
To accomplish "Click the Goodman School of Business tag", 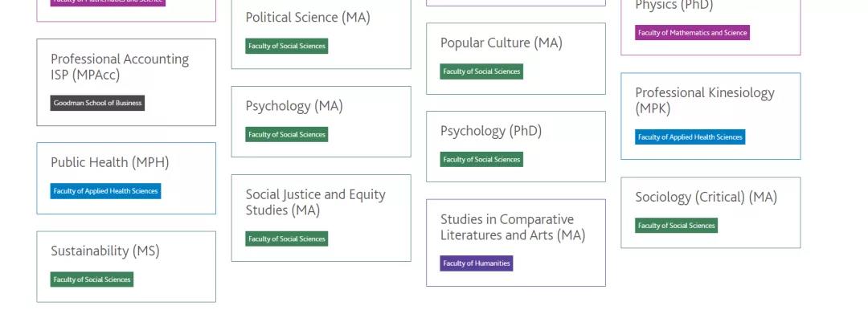I will pyautogui.click(x=97, y=103).
